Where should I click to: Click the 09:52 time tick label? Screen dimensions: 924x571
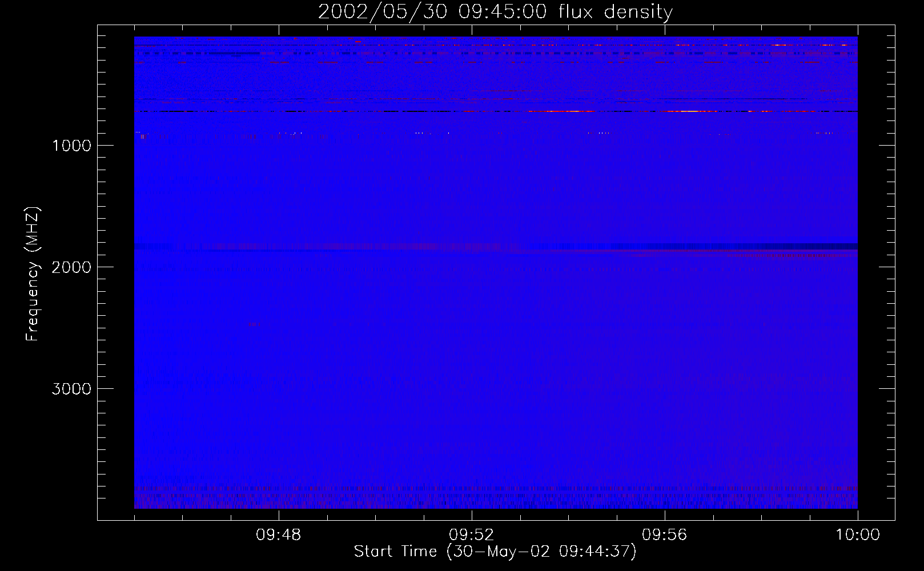click(x=472, y=535)
